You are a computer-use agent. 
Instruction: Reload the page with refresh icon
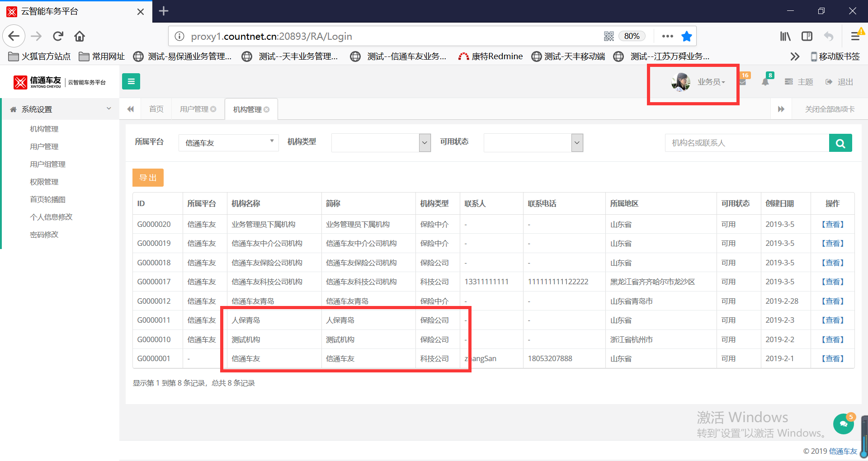[x=58, y=36]
